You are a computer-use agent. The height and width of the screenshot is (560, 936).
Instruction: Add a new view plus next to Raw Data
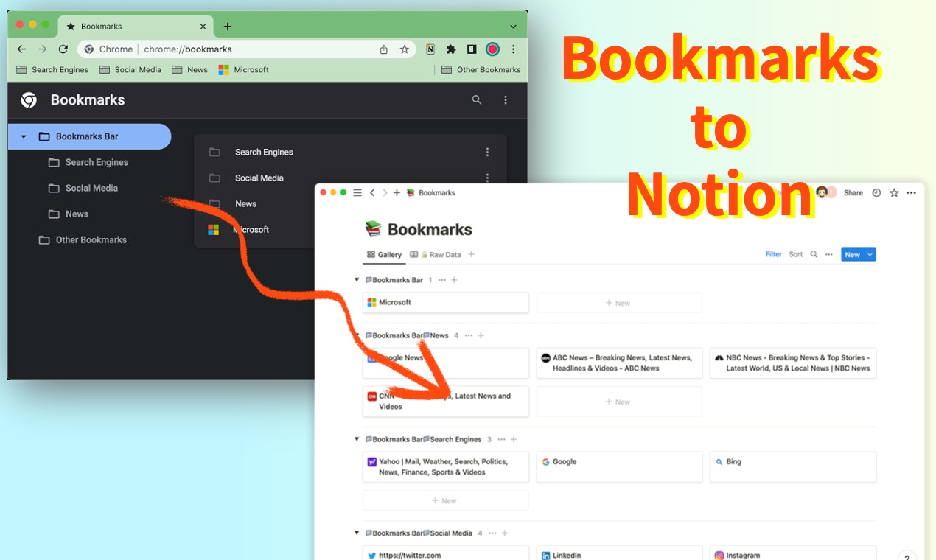[x=472, y=255]
